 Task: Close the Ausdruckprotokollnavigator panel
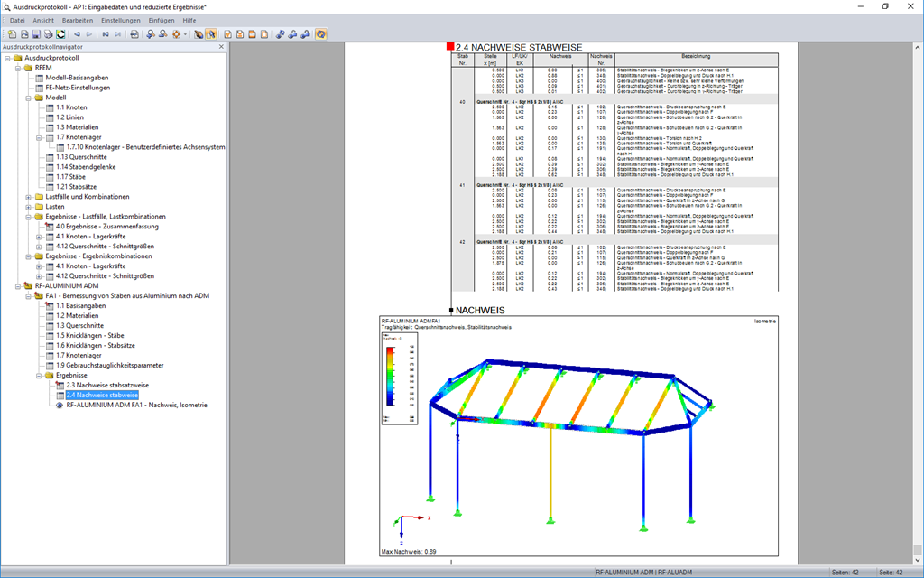[x=222, y=47]
